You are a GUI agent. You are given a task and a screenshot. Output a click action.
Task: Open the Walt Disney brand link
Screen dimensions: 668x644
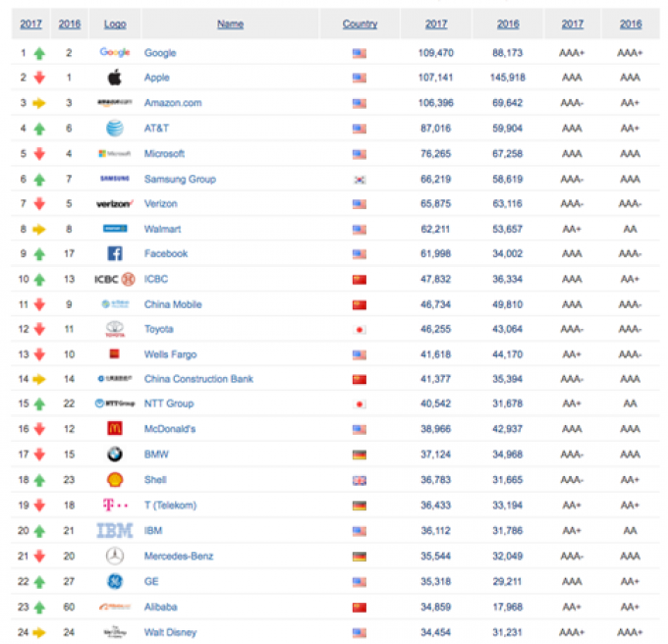coord(170,632)
